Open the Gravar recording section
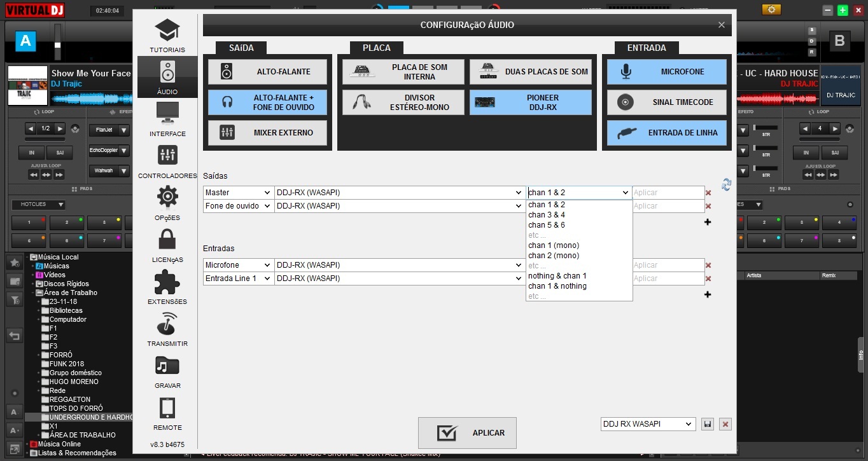 pos(167,371)
